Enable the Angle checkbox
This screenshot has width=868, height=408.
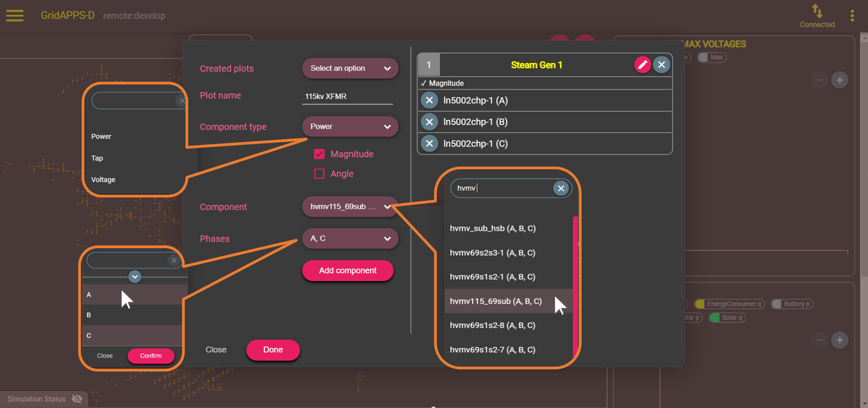[x=319, y=174]
